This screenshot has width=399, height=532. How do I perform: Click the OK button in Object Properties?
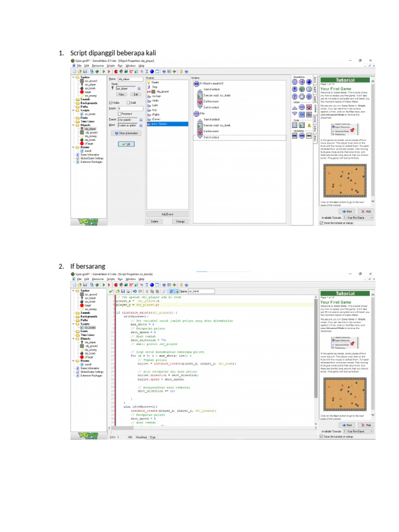click(x=125, y=144)
